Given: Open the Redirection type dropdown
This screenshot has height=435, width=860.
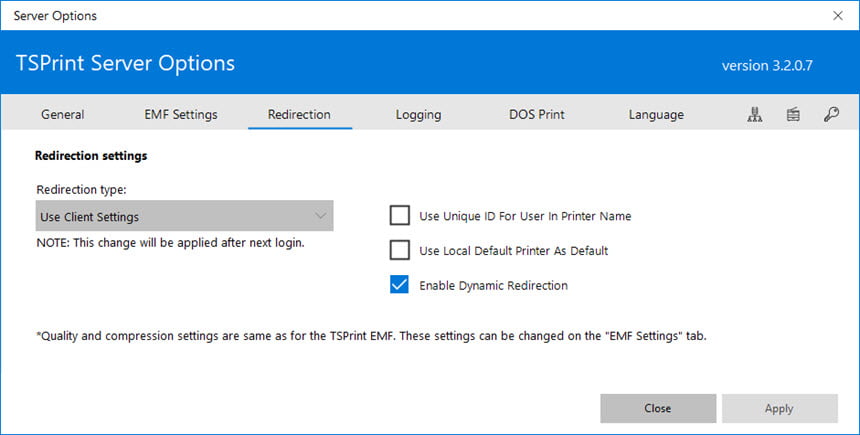Looking at the screenshot, I should 184,216.
